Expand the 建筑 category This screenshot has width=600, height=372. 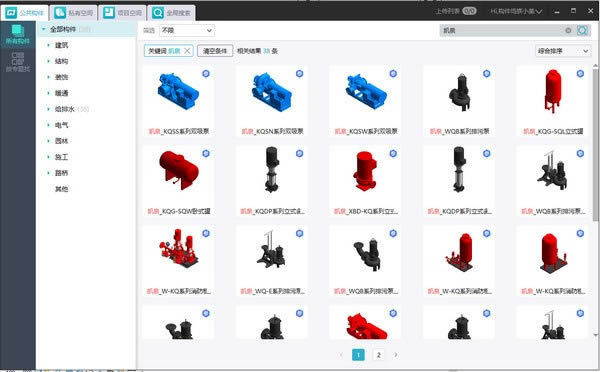[x=49, y=45]
